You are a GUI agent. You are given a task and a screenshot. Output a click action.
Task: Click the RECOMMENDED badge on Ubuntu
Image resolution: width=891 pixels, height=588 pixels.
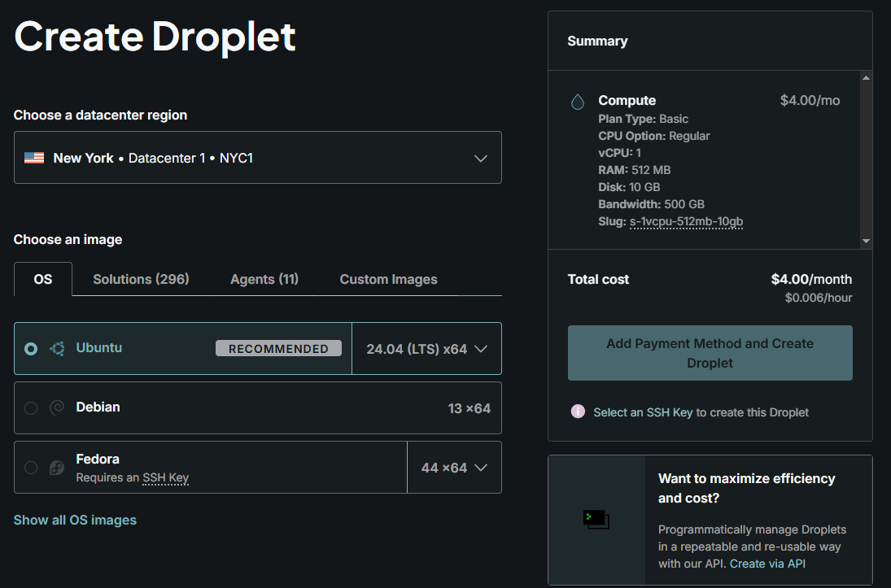pyautogui.click(x=278, y=348)
